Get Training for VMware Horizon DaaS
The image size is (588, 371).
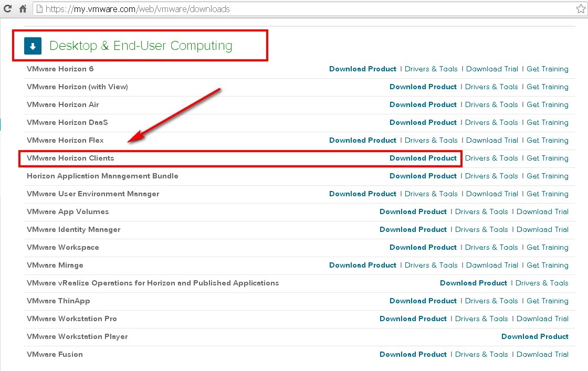548,123
